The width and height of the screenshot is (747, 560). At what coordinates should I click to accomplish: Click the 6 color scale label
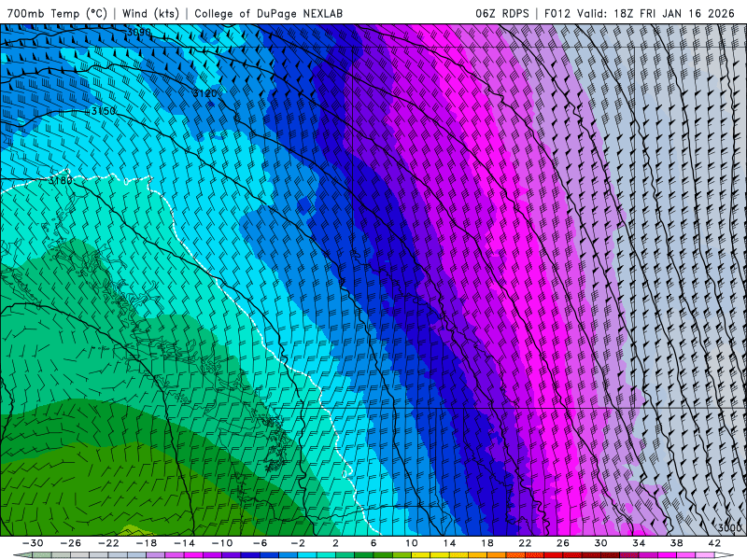373,543
